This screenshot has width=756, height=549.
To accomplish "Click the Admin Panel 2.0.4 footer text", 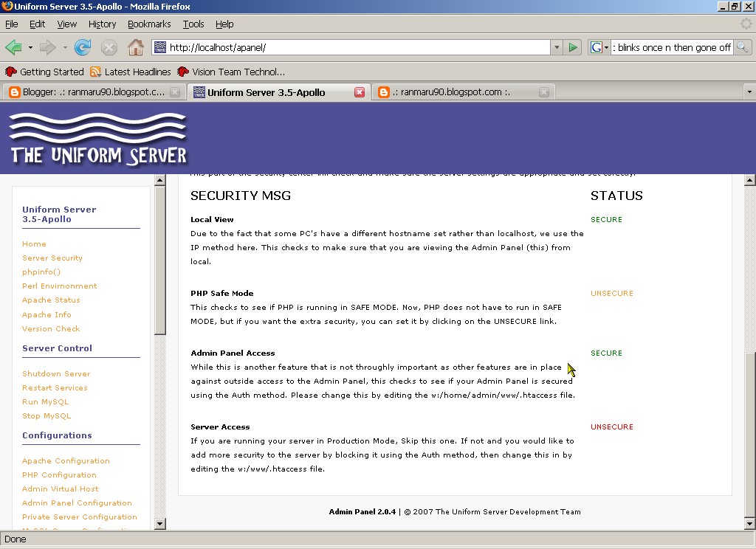I will [x=362, y=512].
